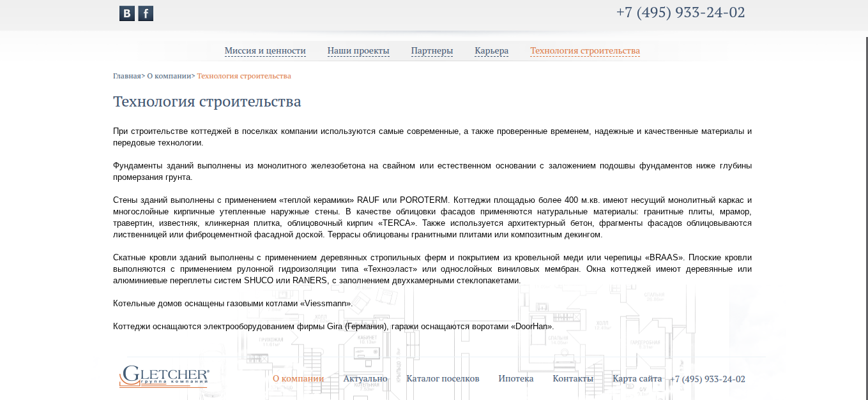Viewport: 868px width, 400px height.
Task: Go to Контакты in the footer menu
Action: [573, 378]
